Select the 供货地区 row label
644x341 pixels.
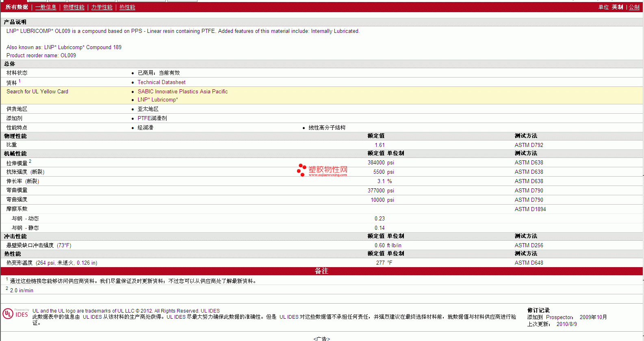point(17,109)
